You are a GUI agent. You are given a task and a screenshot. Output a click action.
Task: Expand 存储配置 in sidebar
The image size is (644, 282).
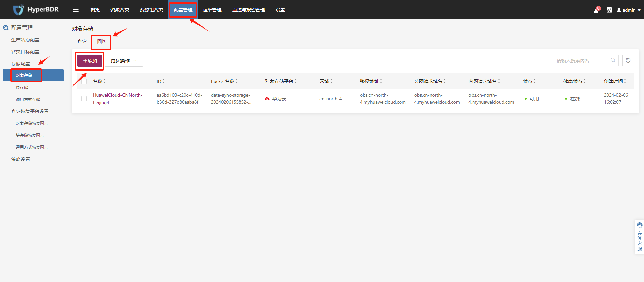click(x=20, y=64)
